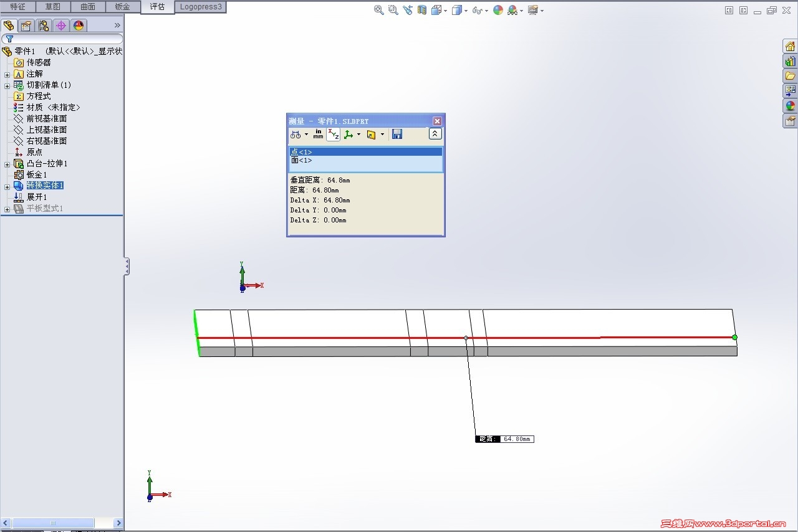Switch to the 草图 tab
798x532 pixels.
pyautogui.click(x=53, y=7)
